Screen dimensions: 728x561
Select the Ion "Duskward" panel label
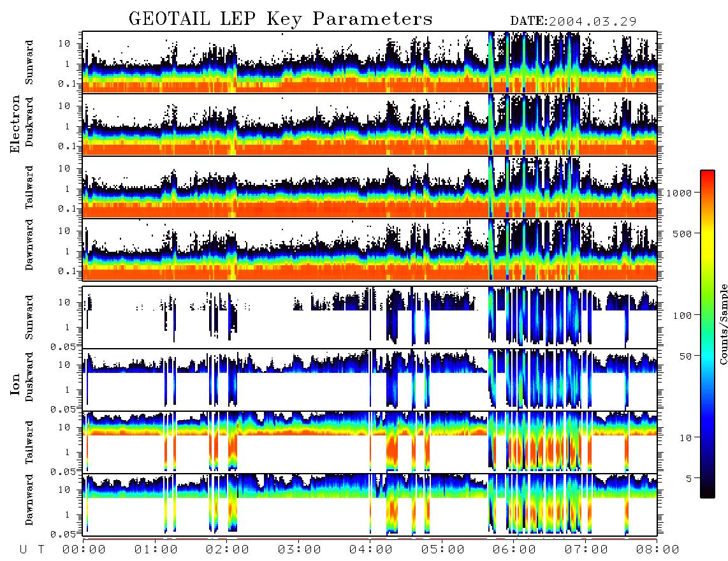[29, 377]
